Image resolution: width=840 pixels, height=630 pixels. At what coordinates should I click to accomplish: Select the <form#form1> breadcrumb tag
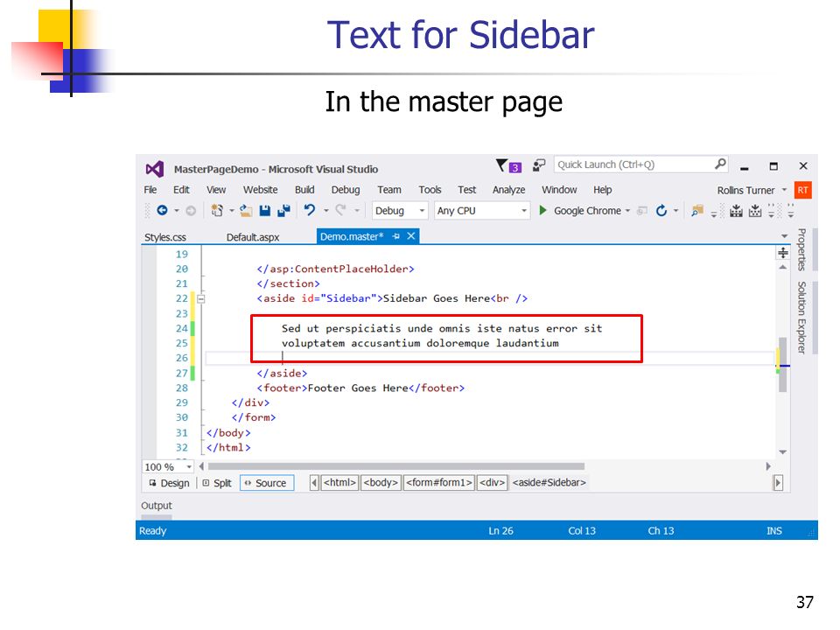pos(438,483)
